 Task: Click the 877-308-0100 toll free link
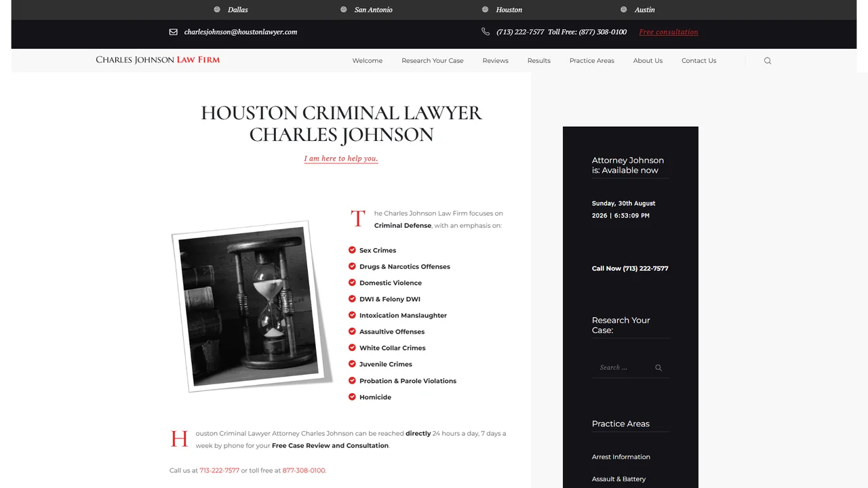coord(304,470)
